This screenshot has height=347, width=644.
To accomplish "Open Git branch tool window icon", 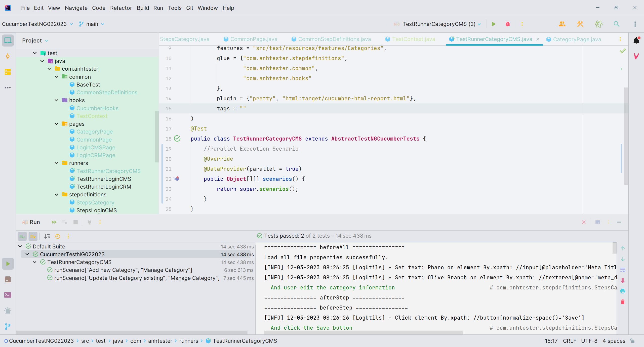I will click(x=8, y=326).
